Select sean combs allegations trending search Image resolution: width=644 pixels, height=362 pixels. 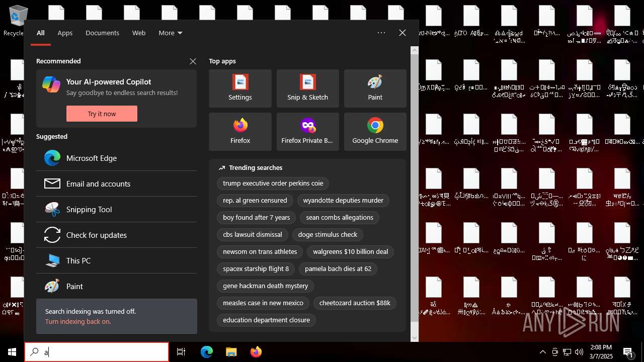pos(340,217)
